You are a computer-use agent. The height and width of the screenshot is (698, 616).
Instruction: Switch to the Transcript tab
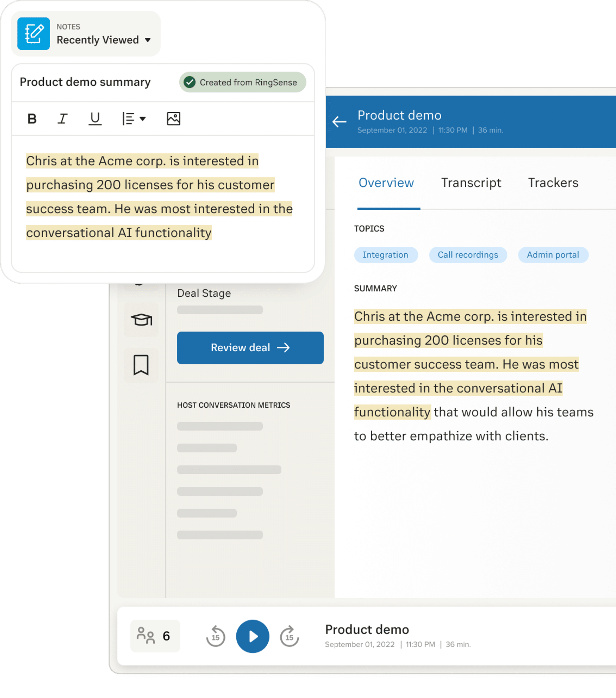click(471, 183)
